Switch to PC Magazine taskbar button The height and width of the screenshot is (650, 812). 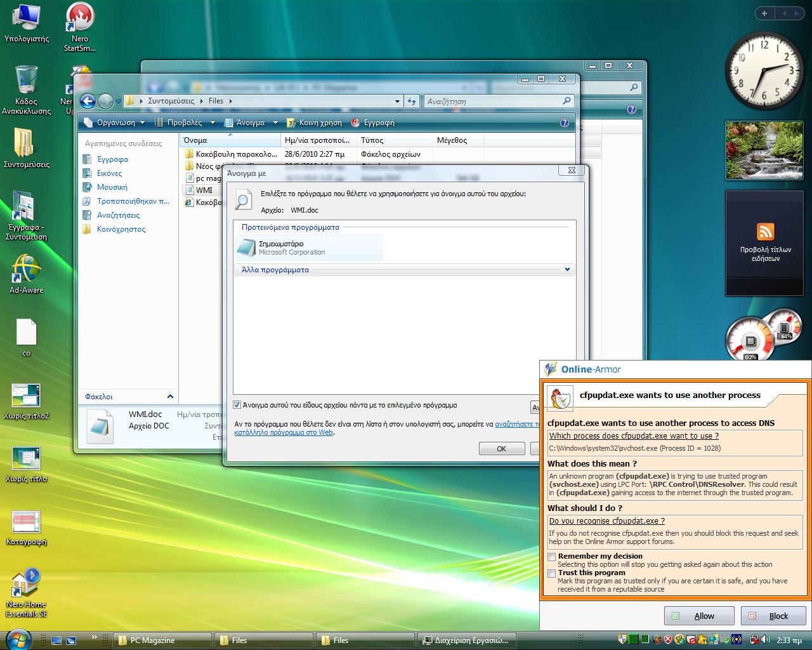pos(162,640)
